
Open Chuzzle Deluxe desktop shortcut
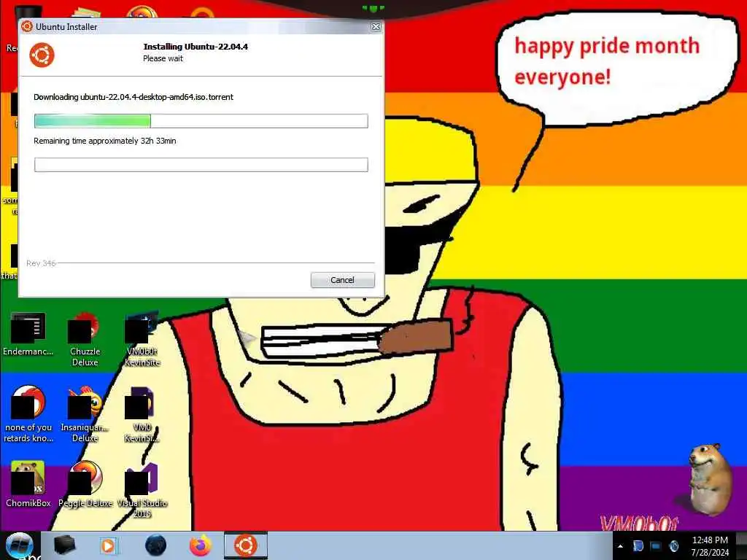point(85,339)
